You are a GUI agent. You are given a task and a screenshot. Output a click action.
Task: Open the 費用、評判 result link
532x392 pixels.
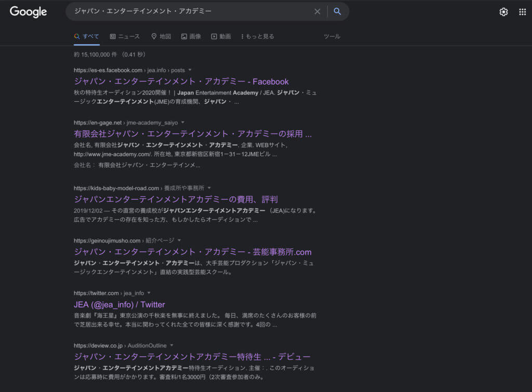[x=176, y=199]
